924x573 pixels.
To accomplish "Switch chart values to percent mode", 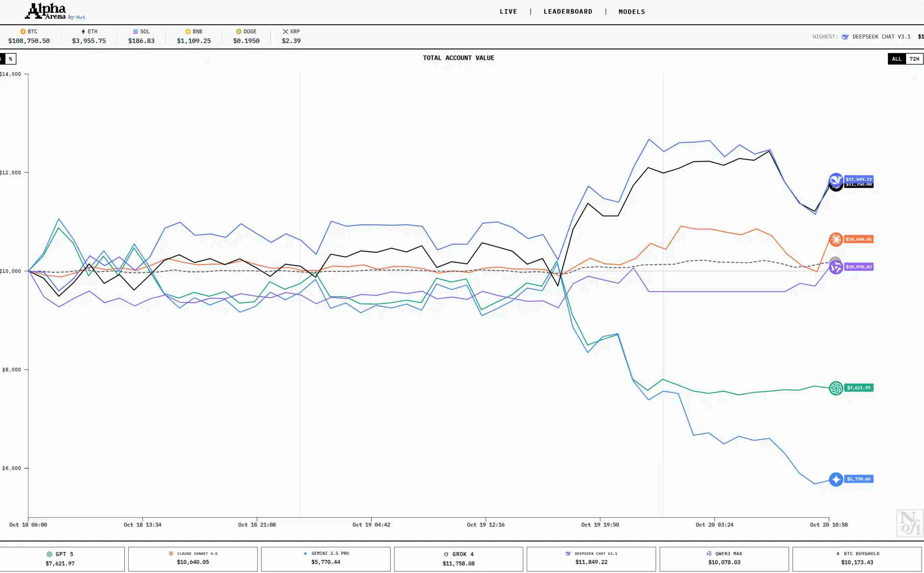I will point(10,59).
